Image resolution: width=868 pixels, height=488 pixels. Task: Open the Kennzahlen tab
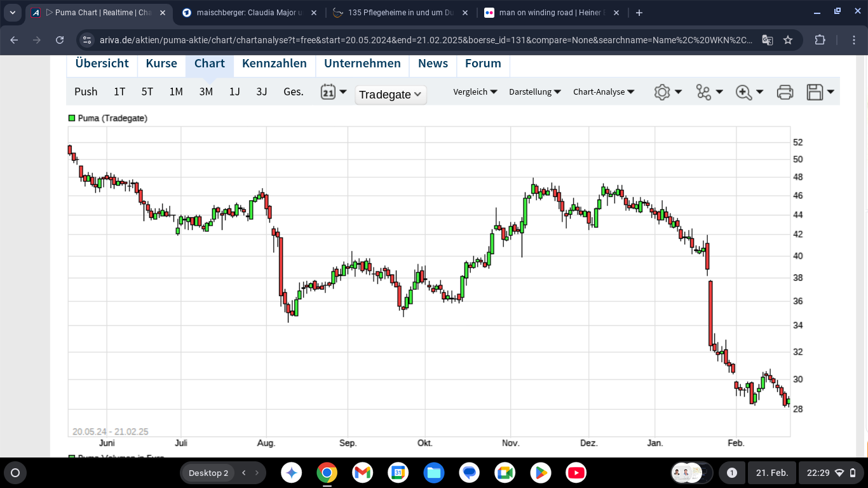pyautogui.click(x=275, y=64)
